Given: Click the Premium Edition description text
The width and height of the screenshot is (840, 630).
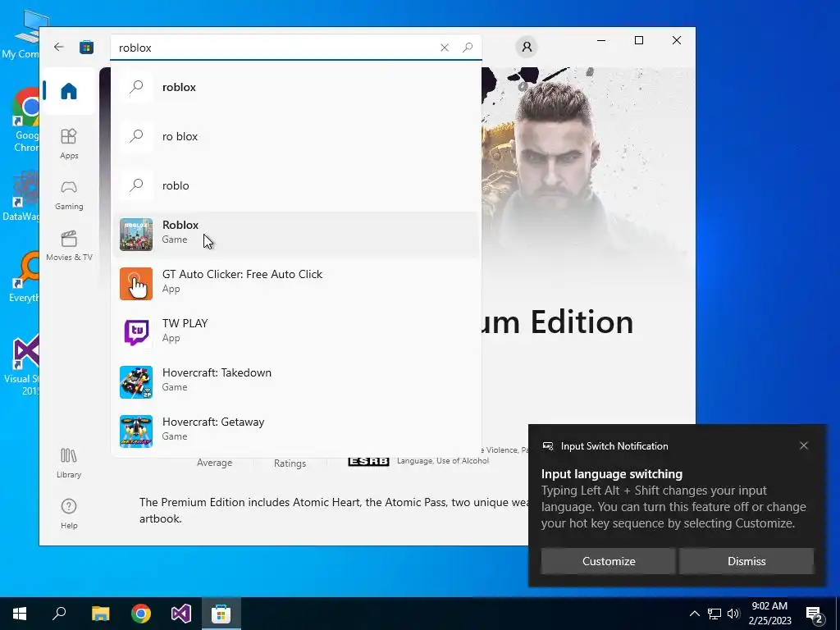Looking at the screenshot, I should pos(334,510).
